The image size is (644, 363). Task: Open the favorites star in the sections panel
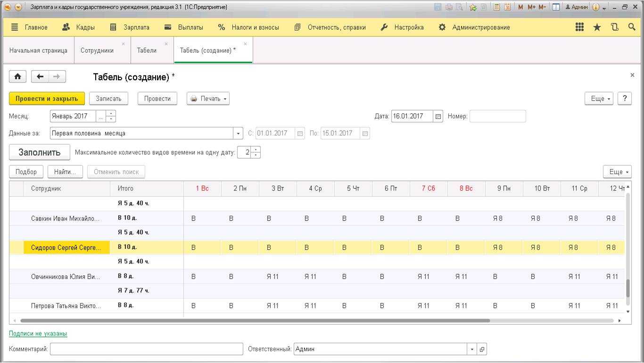597,27
